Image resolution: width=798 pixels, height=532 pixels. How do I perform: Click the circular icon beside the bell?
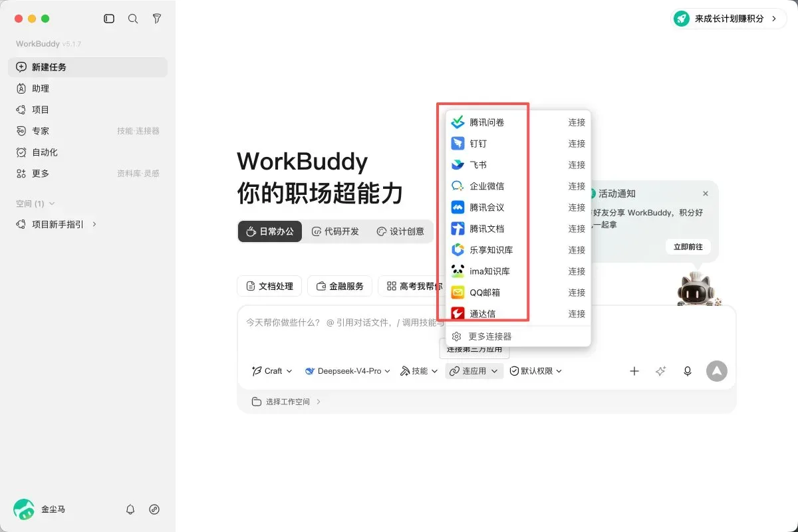tap(154, 509)
